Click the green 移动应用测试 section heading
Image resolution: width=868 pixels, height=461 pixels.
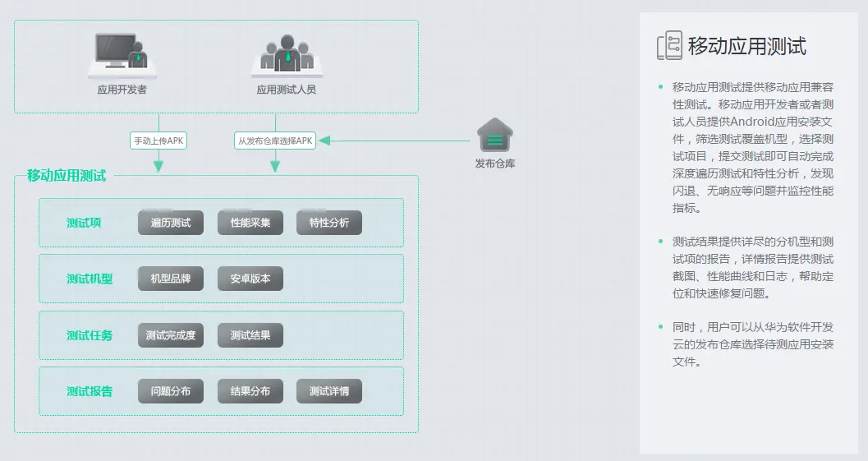(67, 176)
